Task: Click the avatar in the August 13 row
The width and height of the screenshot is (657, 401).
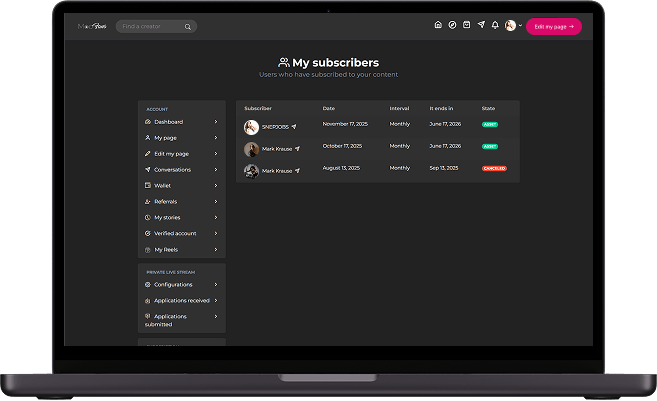Action: coord(251,171)
